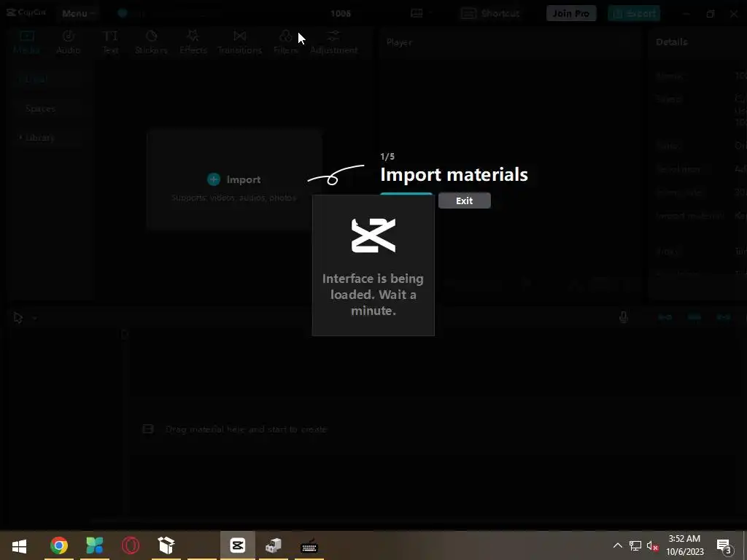Switch to the Text tab

point(111,42)
